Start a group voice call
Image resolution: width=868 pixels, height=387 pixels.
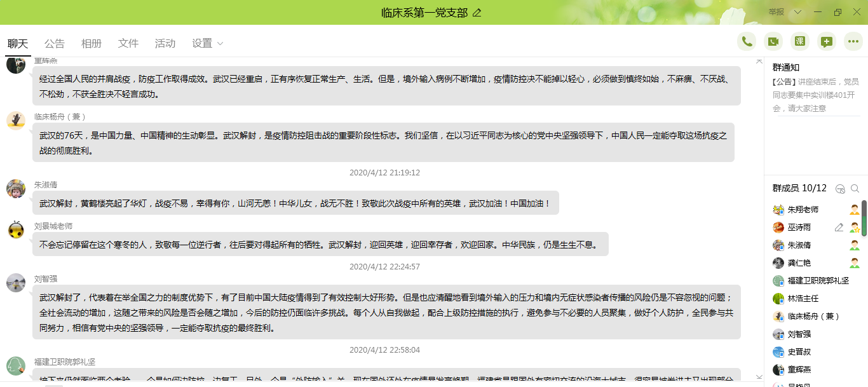coord(747,42)
